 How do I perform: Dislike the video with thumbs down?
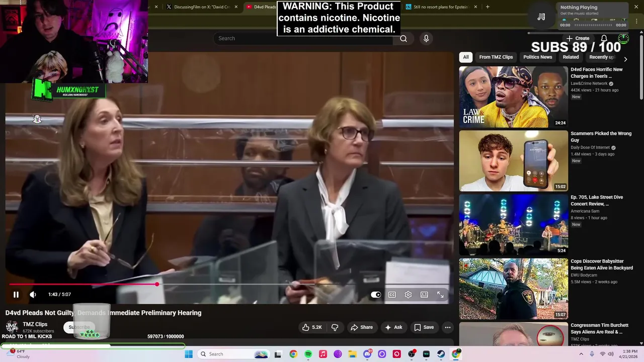click(335, 327)
